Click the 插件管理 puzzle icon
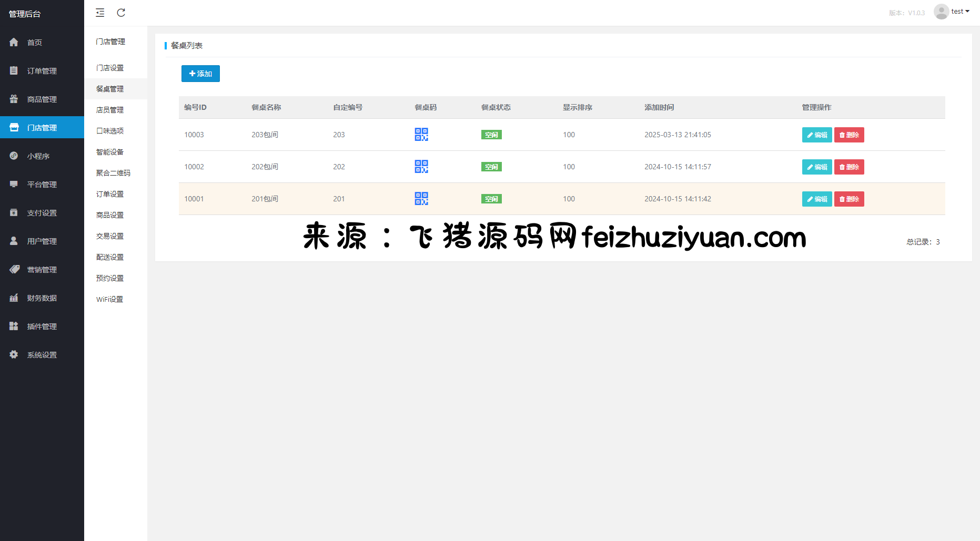The height and width of the screenshot is (541, 980). (14, 326)
